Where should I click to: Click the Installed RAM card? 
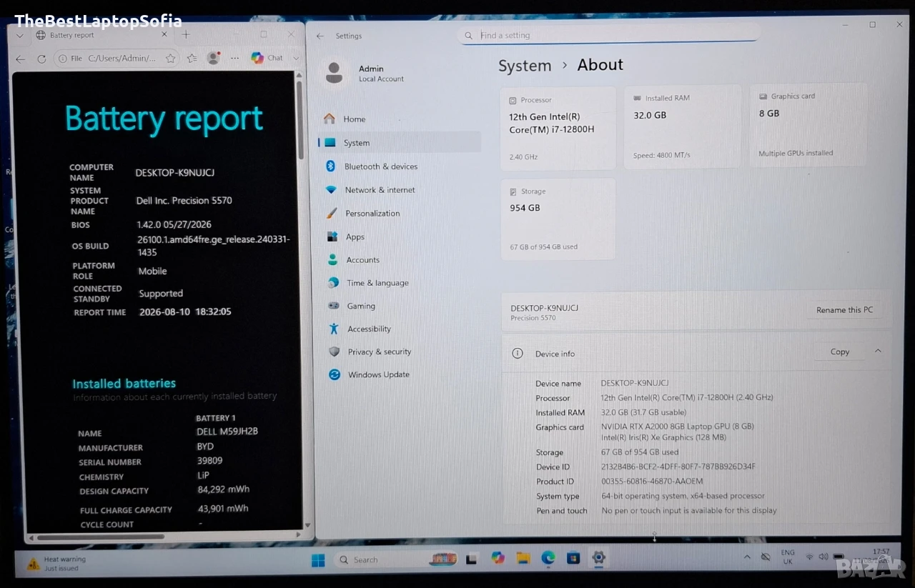pos(683,127)
